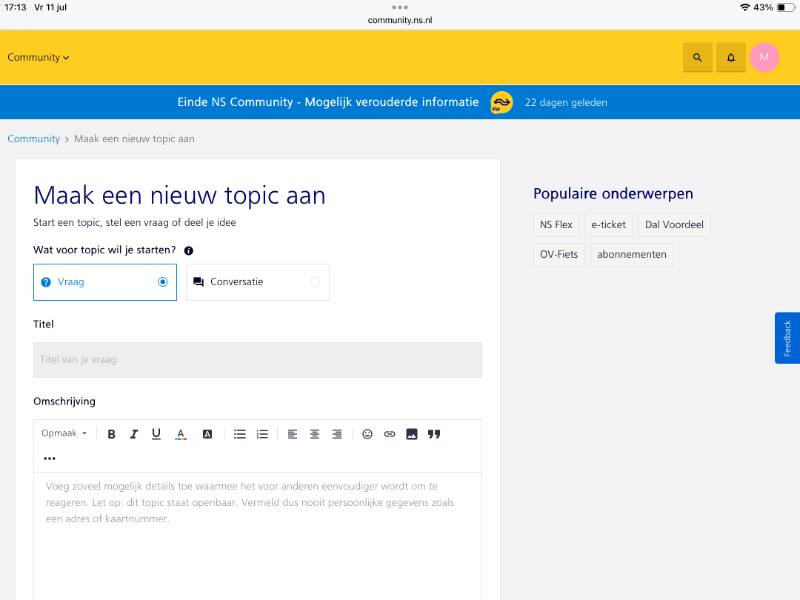Viewport: 800px width, 600px height.
Task: Expand the Opmaak formatting dropdown
Action: (64, 434)
